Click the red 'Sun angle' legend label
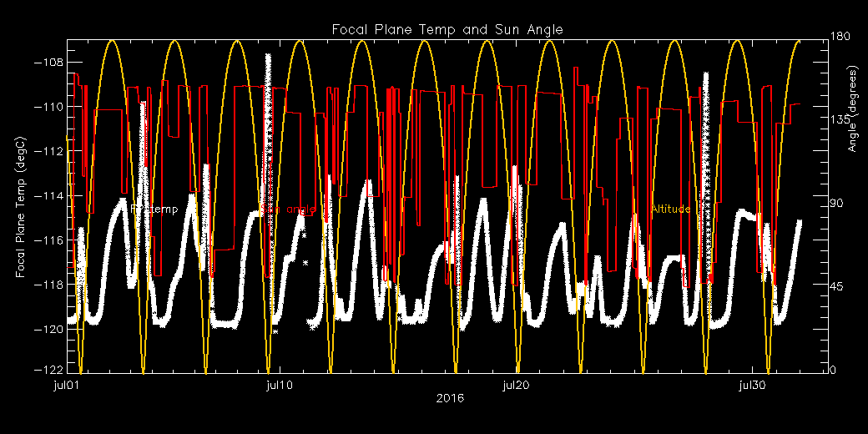Screen dimensions: 868x434 coord(288,209)
